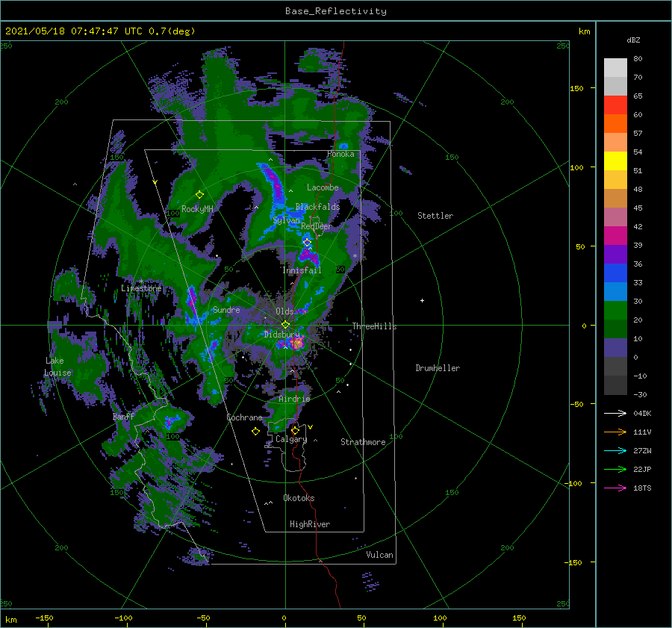Select the 33 dBZ blue color swatch
The height and width of the screenshot is (628, 672).
(615, 291)
